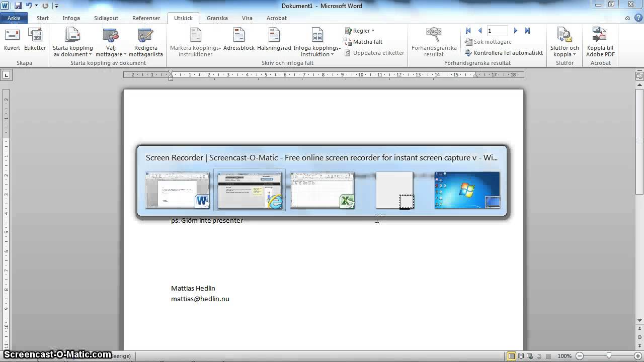
Task: Switch to Draft view
Action: tap(549, 356)
